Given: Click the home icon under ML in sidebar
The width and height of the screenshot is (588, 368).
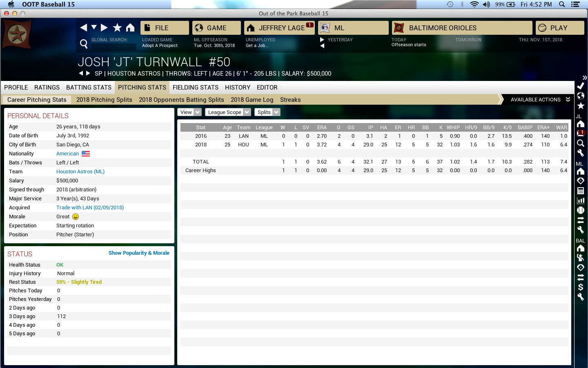Looking at the screenshot, I should point(581,171).
